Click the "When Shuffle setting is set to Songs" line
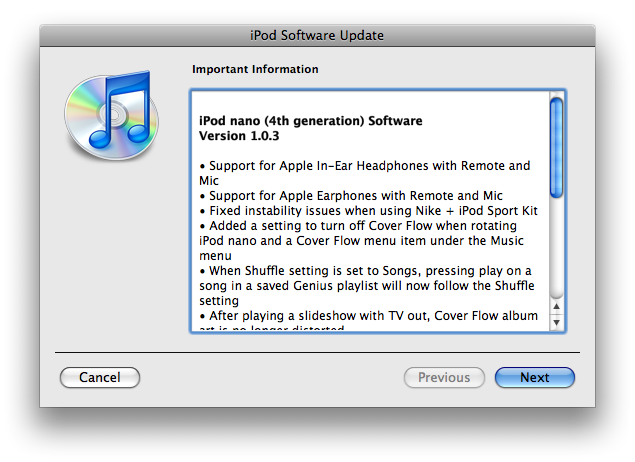The image size is (635, 462). pyautogui.click(x=365, y=270)
